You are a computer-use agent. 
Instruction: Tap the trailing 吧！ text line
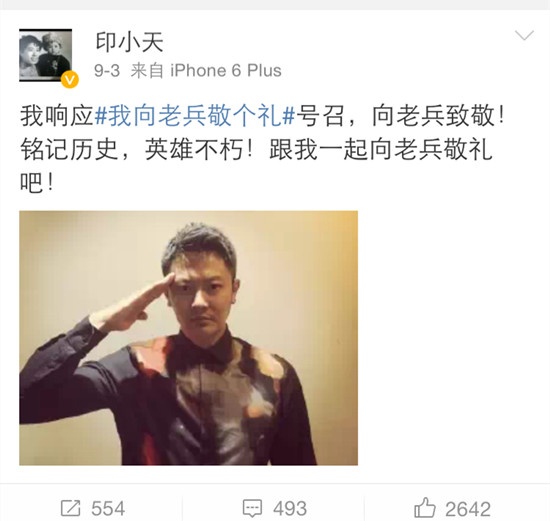coord(37,183)
